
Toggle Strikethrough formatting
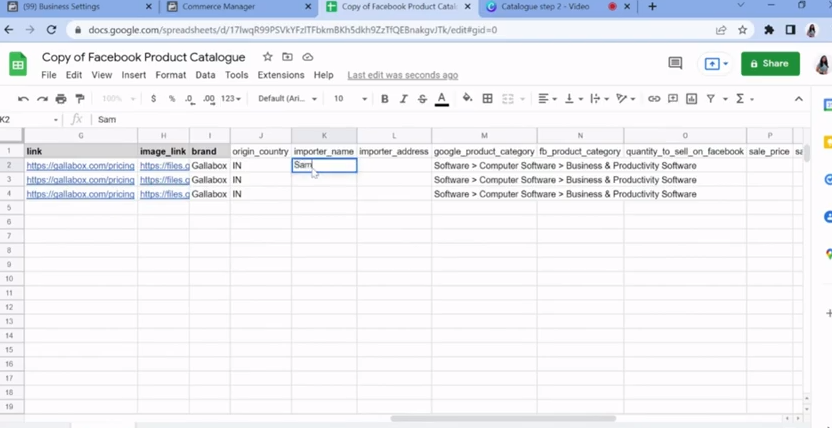click(x=422, y=99)
